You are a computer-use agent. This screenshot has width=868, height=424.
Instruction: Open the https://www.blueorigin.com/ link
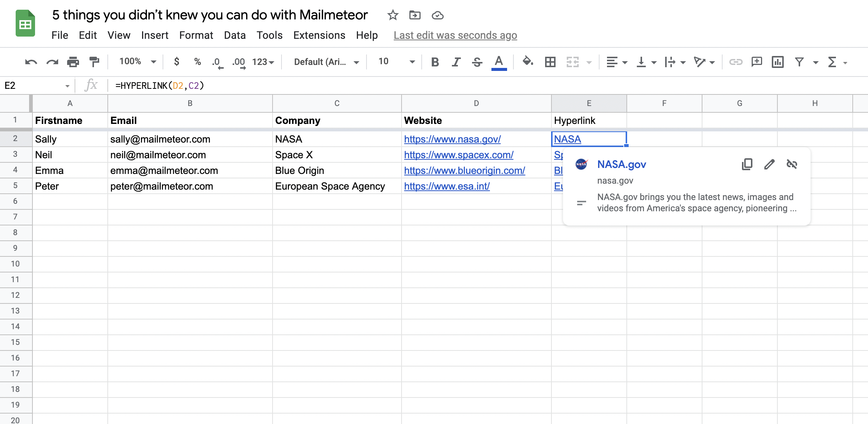coord(465,171)
